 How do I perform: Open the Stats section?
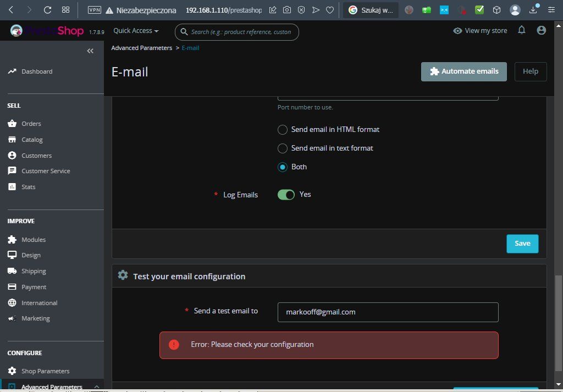[x=28, y=186]
